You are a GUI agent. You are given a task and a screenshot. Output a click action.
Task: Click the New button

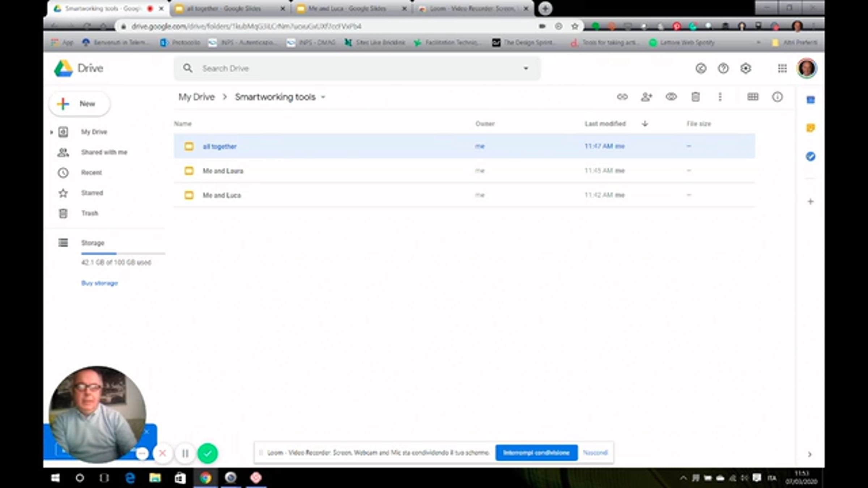(x=80, y=104)
